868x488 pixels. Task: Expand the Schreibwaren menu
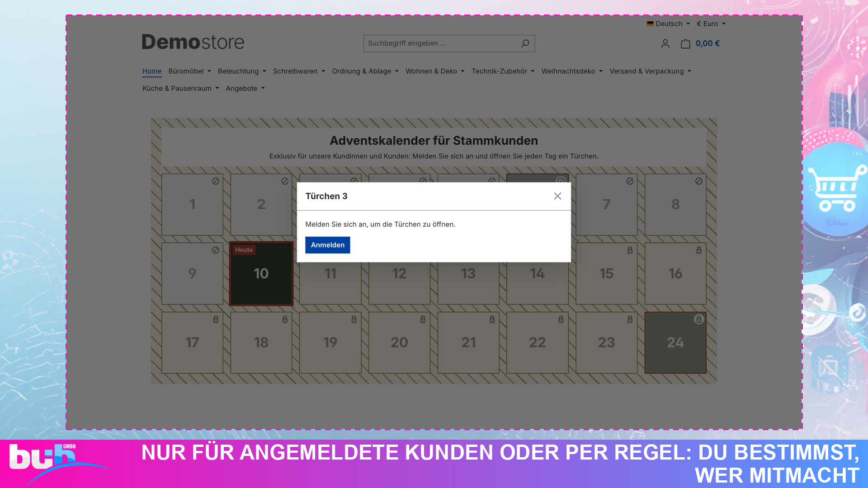299,71
